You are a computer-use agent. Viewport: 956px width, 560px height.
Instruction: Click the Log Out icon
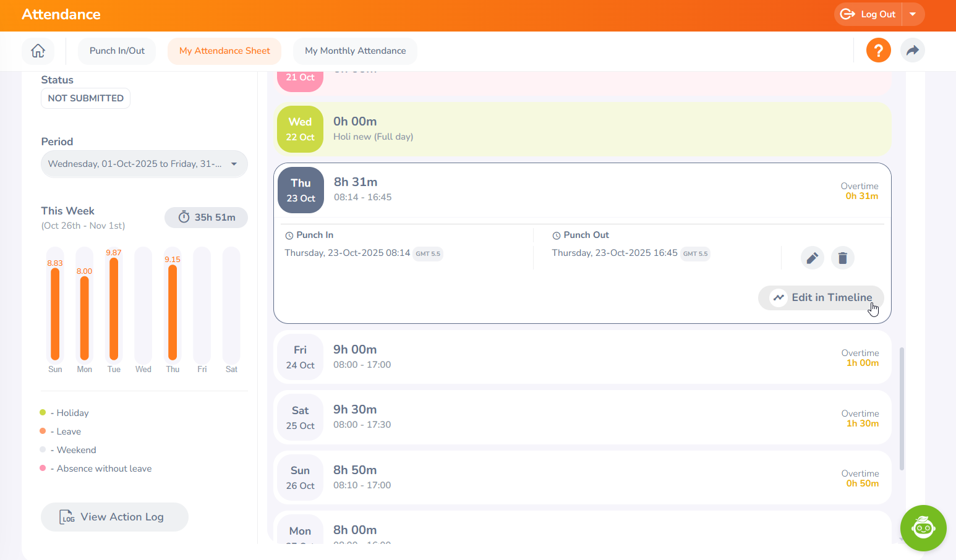[848, 14]
